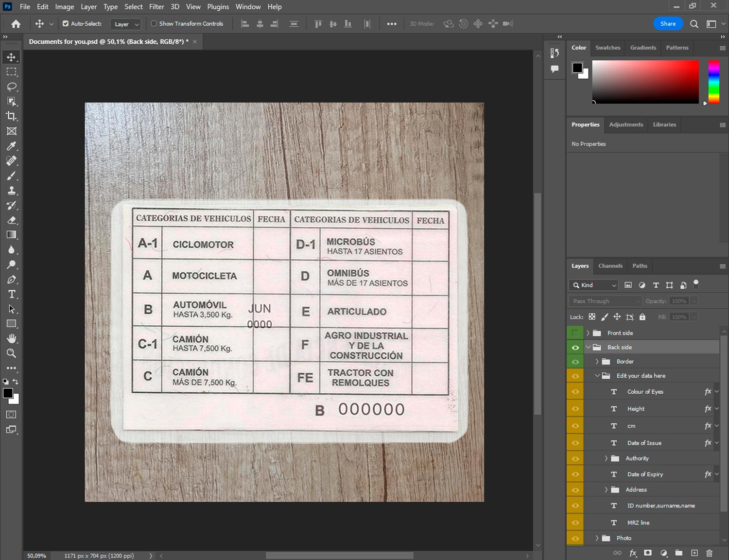Image resolution: width=729 pixels, height=560 pixels.
Task: Show the Front side layer group
Action: coord(575,333)
